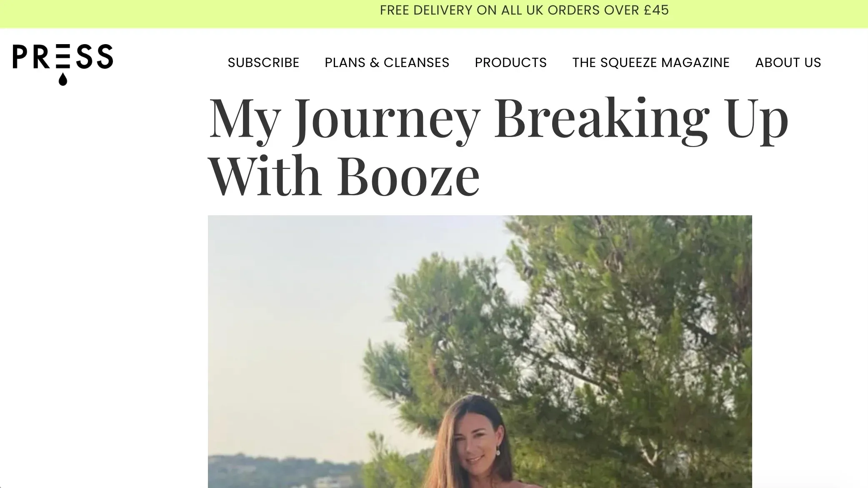868x488 pixels.
Task: Click the word "Journey" in the headline
Action: tap(388, 118)
